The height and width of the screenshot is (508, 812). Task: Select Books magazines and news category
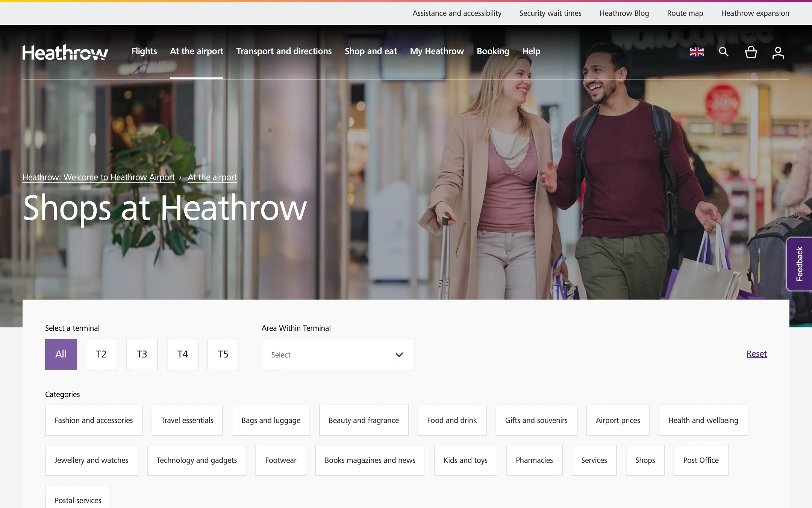tap(370, 460)
